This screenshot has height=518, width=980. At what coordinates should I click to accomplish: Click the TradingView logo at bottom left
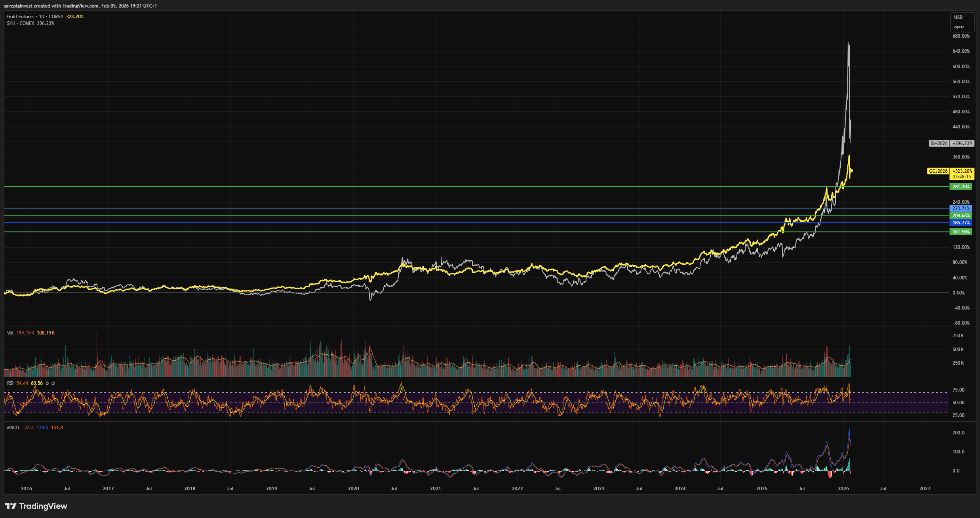(36, 506)
